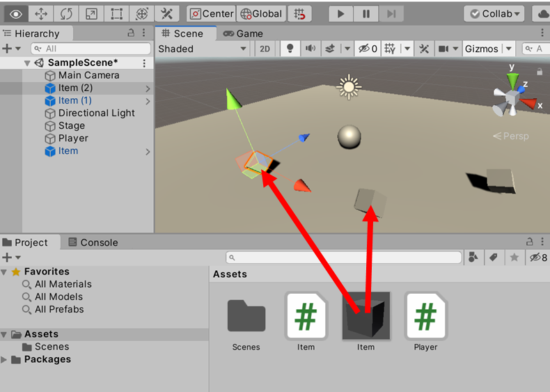The height and width of the screenshot is (392, 550).
Task: Click the green Y axis on orientation gizmo
Action: point(512,78)
